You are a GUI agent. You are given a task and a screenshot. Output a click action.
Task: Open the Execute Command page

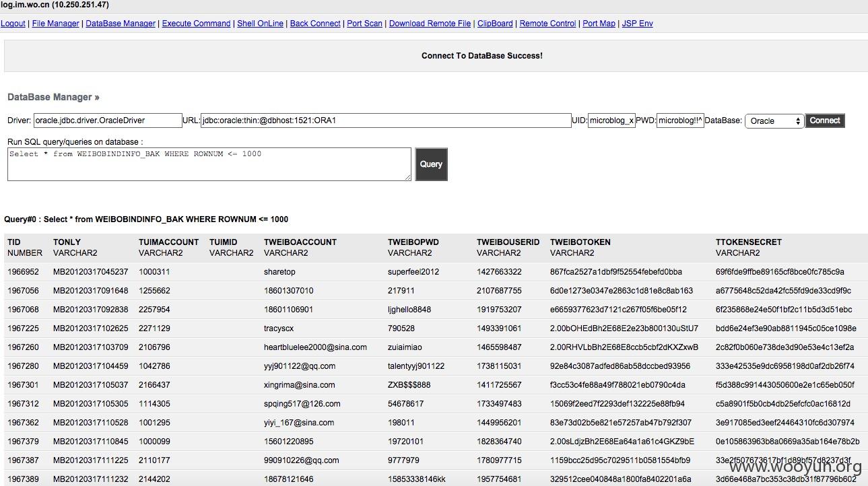[x=196, y=24]
